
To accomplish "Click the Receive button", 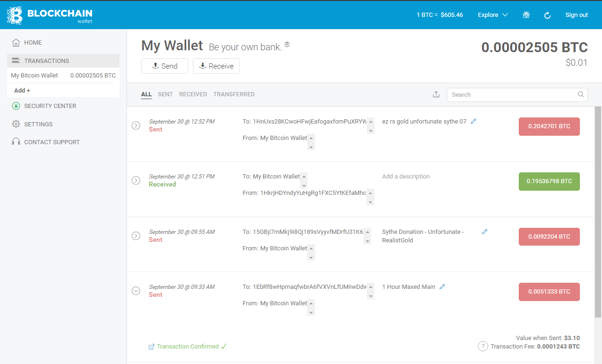I will [x=216, y=66].
